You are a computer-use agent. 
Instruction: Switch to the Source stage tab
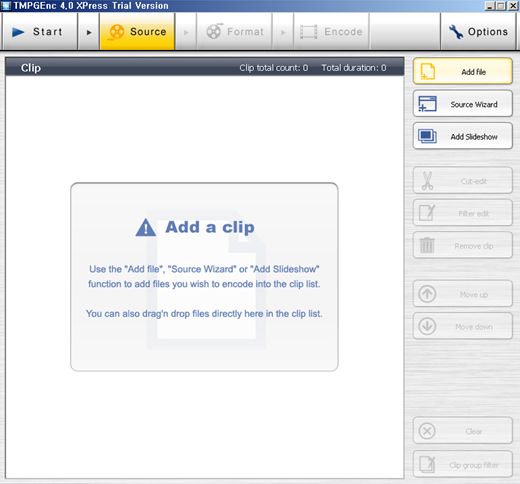click(x=137, y=32)
